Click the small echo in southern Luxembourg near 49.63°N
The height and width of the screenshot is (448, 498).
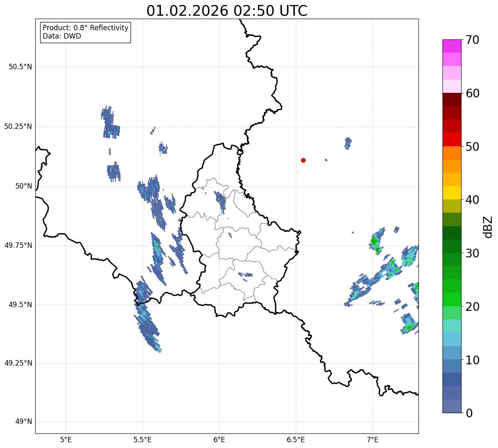point(246,274)
